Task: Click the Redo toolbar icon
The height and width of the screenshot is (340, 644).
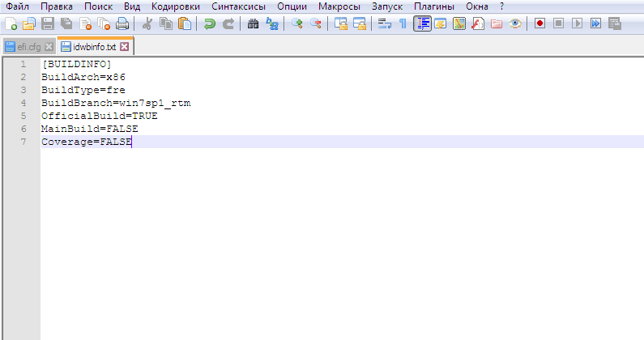Action: [228, 23]
